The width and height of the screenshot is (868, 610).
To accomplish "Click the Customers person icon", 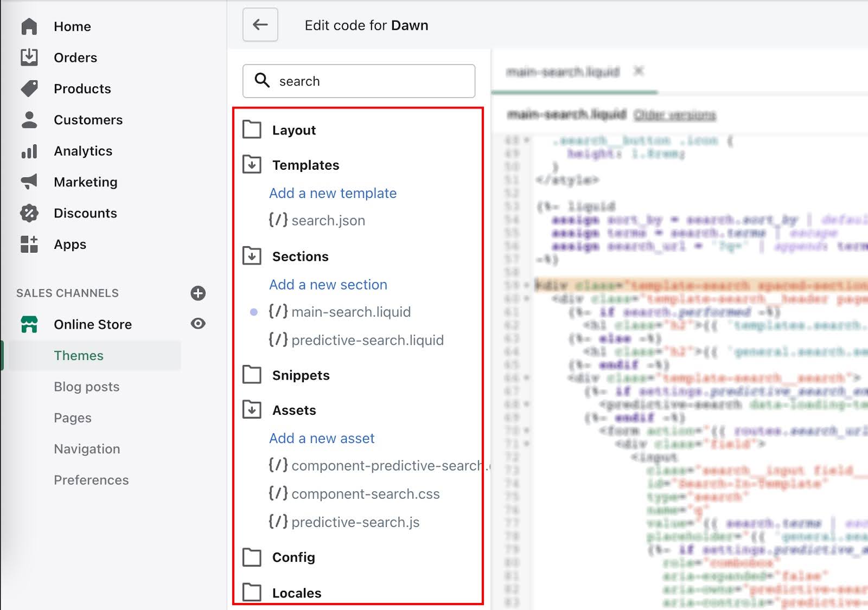I will tap(29, 120).
